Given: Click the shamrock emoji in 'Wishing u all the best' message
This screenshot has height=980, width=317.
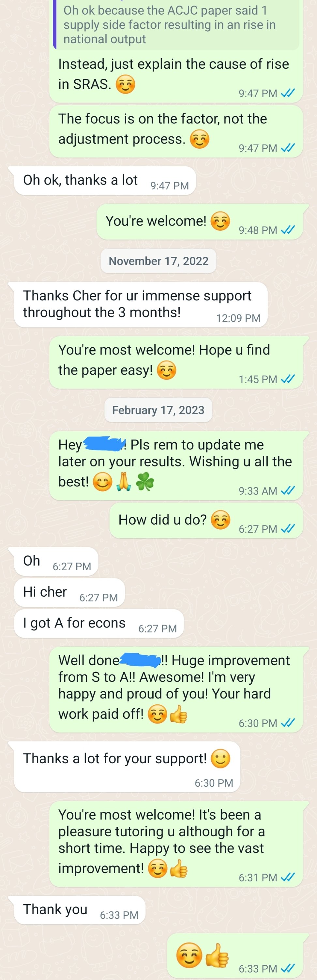Looking at the screenshot, I should point(145,482).
